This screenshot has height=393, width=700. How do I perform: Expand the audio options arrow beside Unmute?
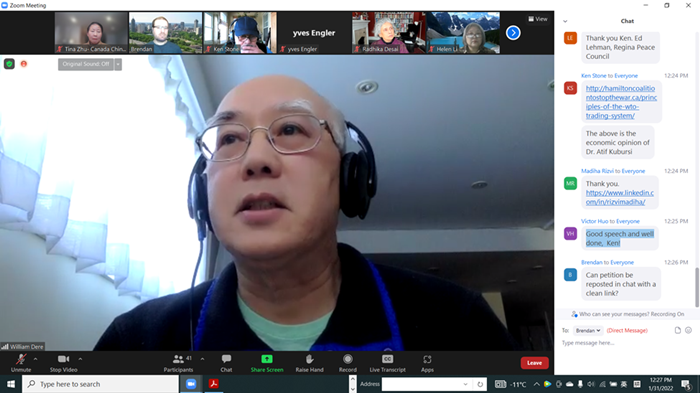(36, 359)
